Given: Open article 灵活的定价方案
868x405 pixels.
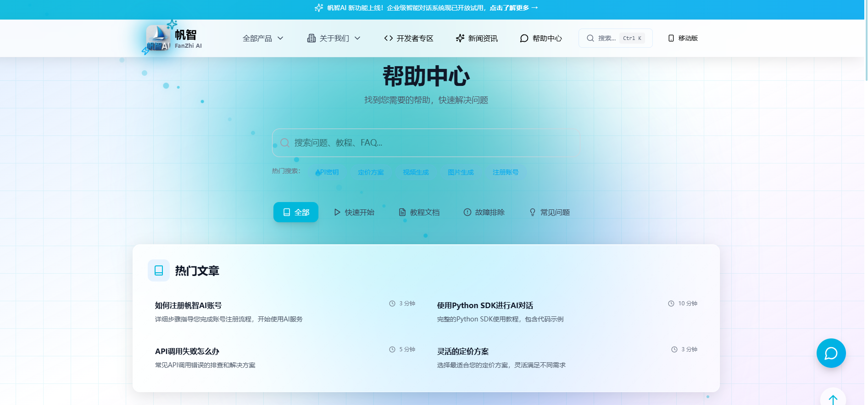Looking at the screenshot, I should point(463,351).
